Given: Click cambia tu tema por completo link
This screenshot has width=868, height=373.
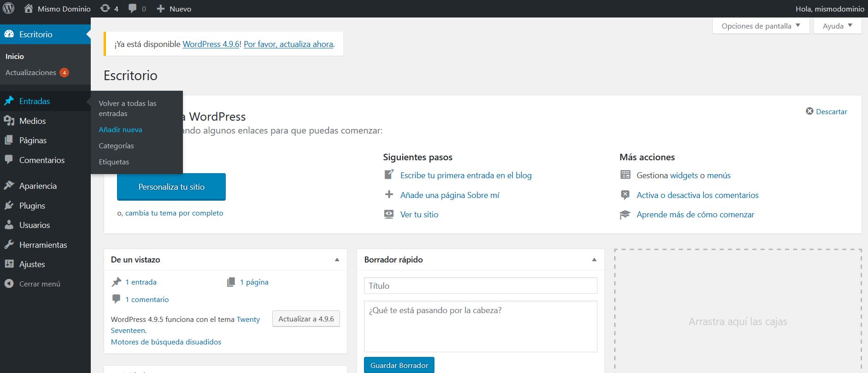Looking at the screenshot, I should [174, 213].
